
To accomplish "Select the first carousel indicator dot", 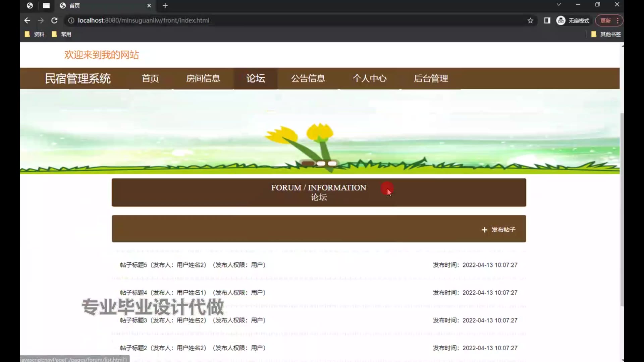I will click(308, 164).
